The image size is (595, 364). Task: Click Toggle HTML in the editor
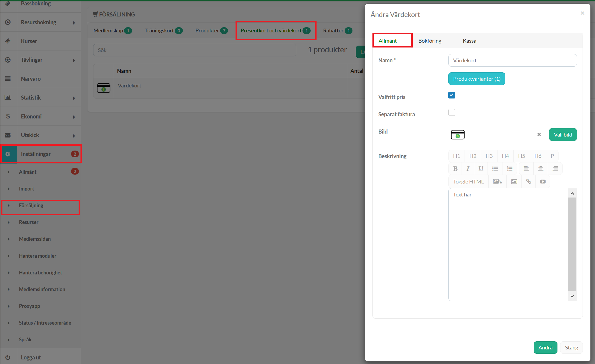pos(468,182)
